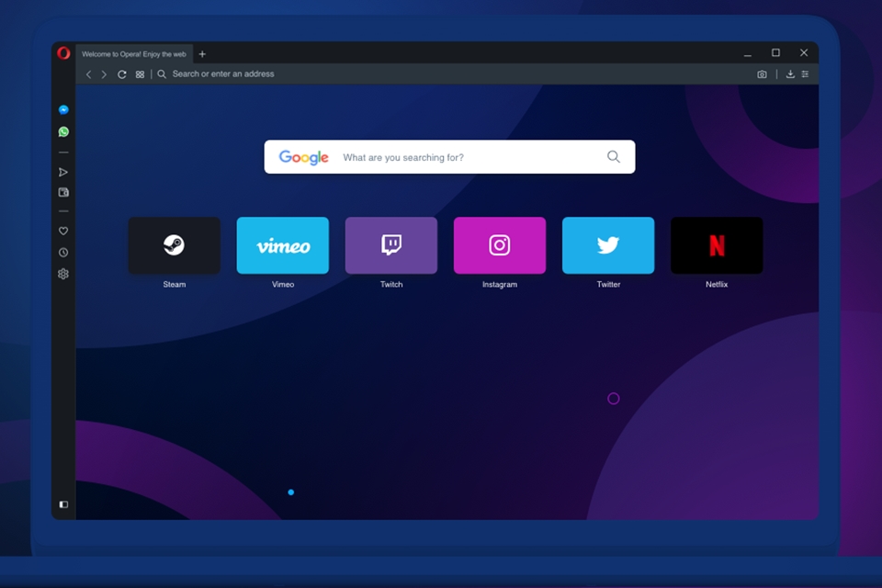
Task: Select the Welcome to Opera tab
Action: coord(133,52)
